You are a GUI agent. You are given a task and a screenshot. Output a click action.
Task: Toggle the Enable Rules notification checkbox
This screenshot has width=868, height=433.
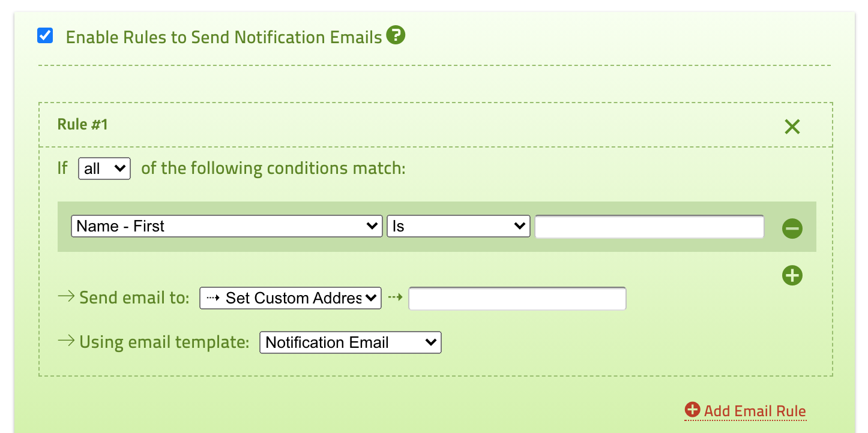45,36
